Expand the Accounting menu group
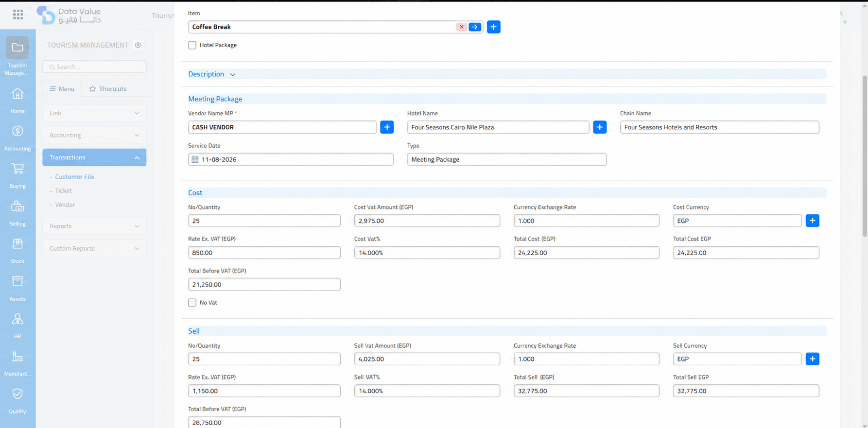This screenshot has width=868, height=428. tap(94, 136)
